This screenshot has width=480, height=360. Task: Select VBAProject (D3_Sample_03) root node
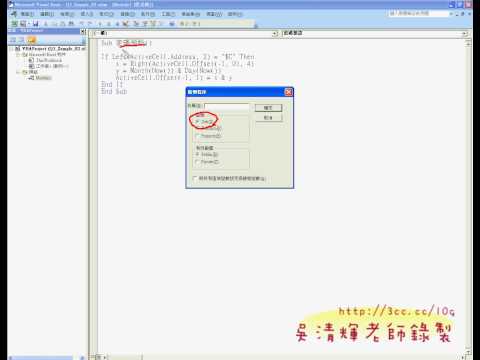click(51, 49)
